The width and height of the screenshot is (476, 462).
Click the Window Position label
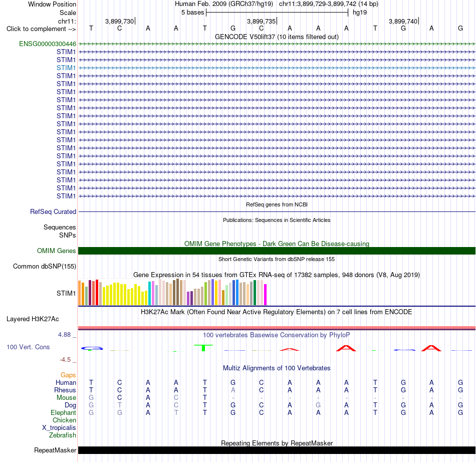click(x=52, y=4)
